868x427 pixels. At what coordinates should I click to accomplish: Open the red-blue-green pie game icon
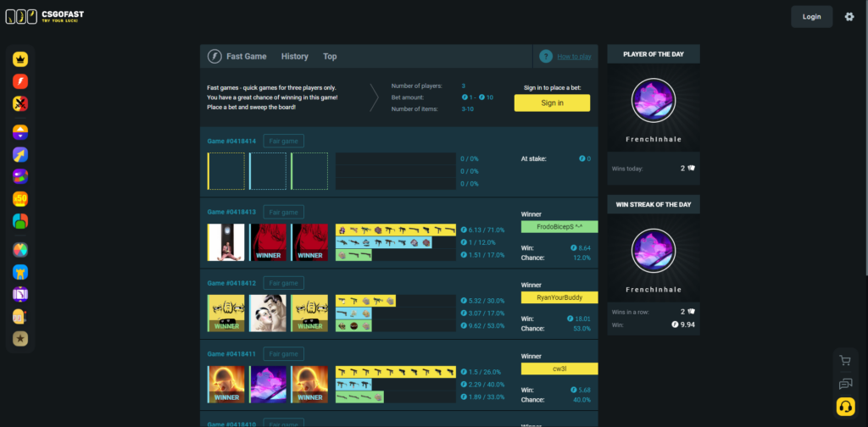point(20,220)
